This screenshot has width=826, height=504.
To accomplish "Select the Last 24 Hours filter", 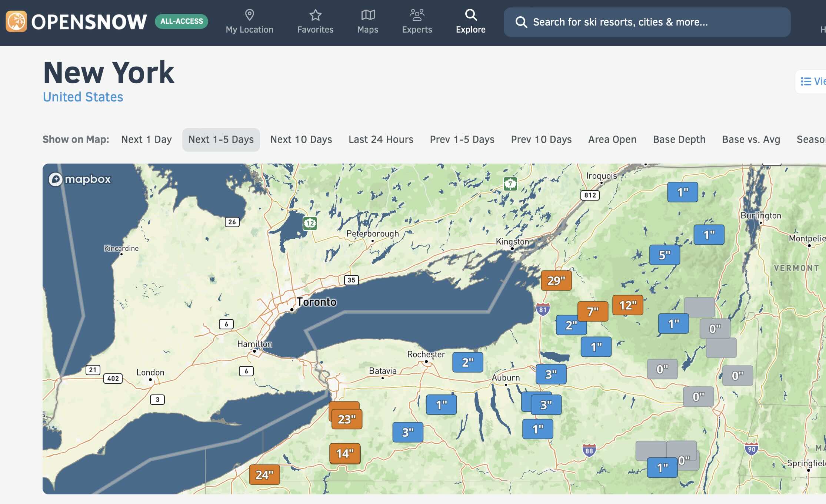I will 380,139.
